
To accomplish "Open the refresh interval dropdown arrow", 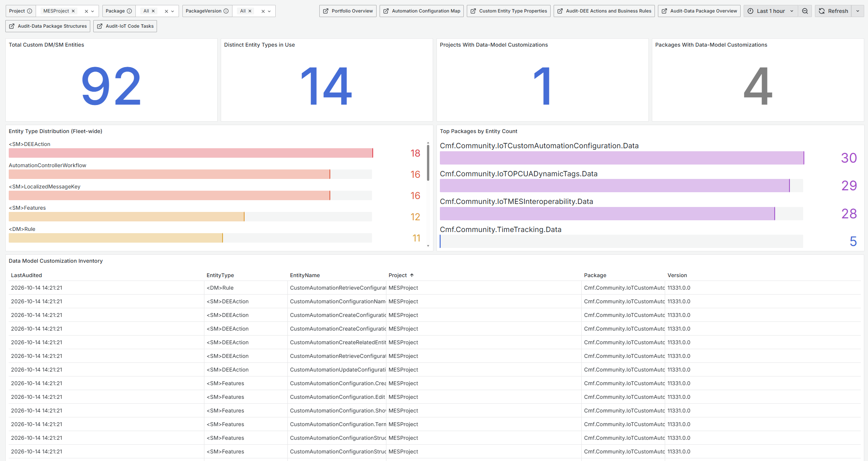I will (x=858, y=11).
